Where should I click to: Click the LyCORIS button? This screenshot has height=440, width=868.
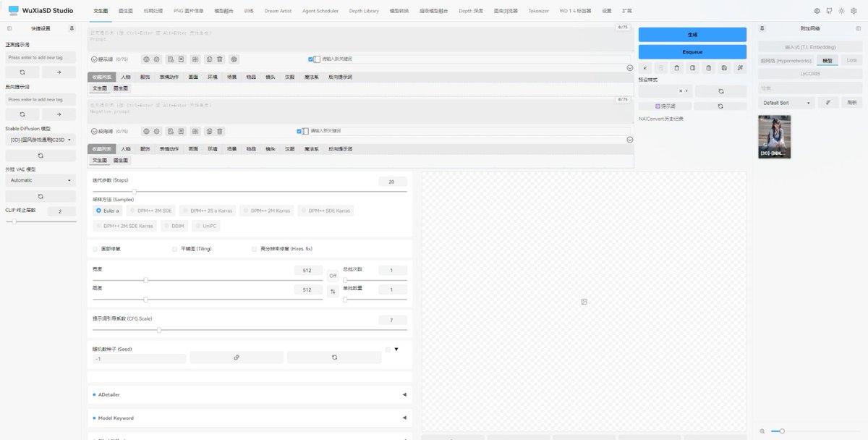[x=810, y=74]
